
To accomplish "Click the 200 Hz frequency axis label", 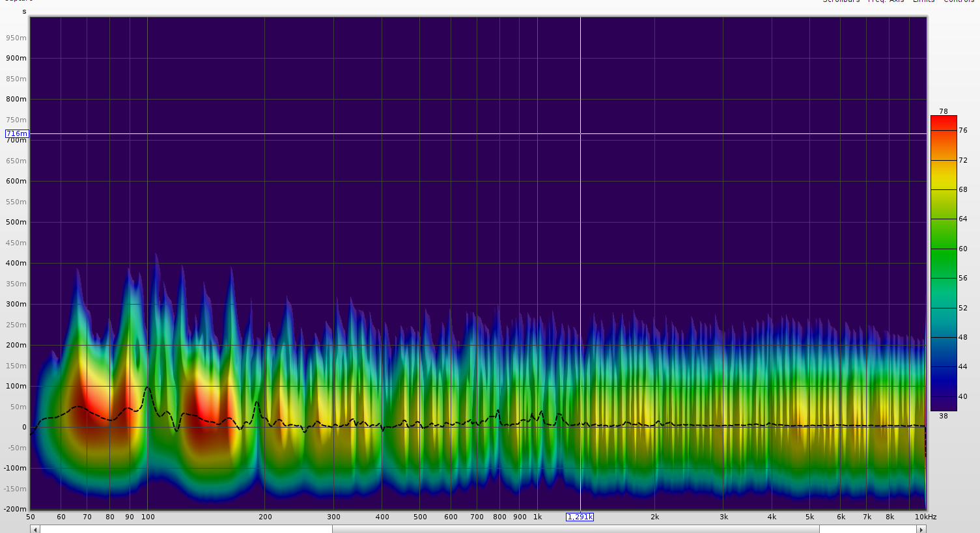I will [265, 517].
